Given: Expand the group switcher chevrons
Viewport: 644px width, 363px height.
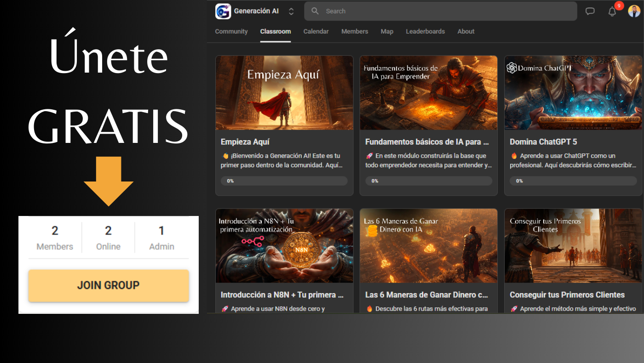Looking at the screenshot, I should [x=291, y=11].
